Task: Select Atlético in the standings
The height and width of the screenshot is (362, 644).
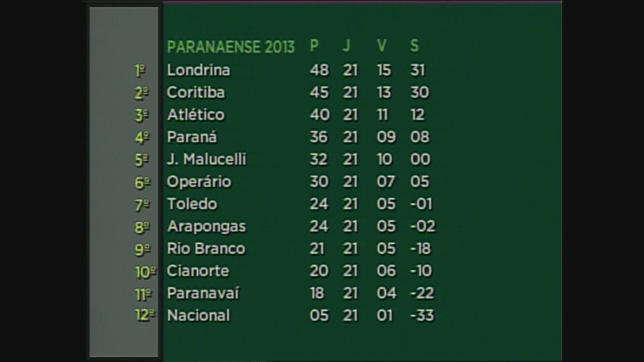Action: [196, 115]
